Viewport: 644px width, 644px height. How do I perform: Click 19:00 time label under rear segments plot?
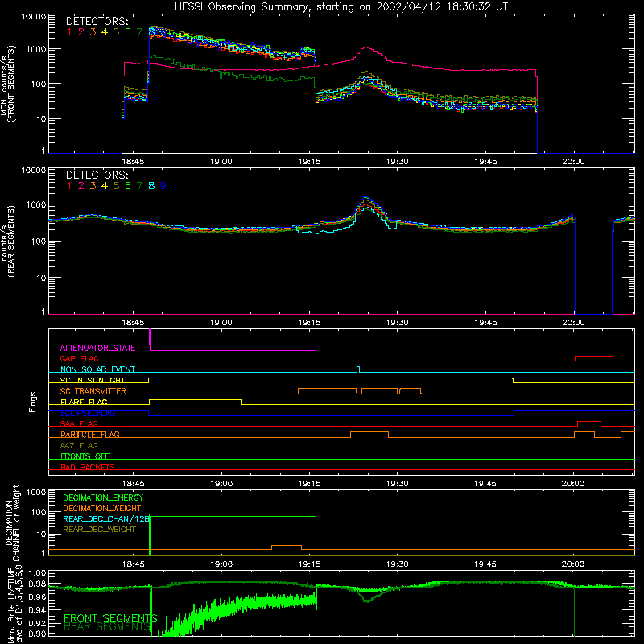(x=221, y=323)
